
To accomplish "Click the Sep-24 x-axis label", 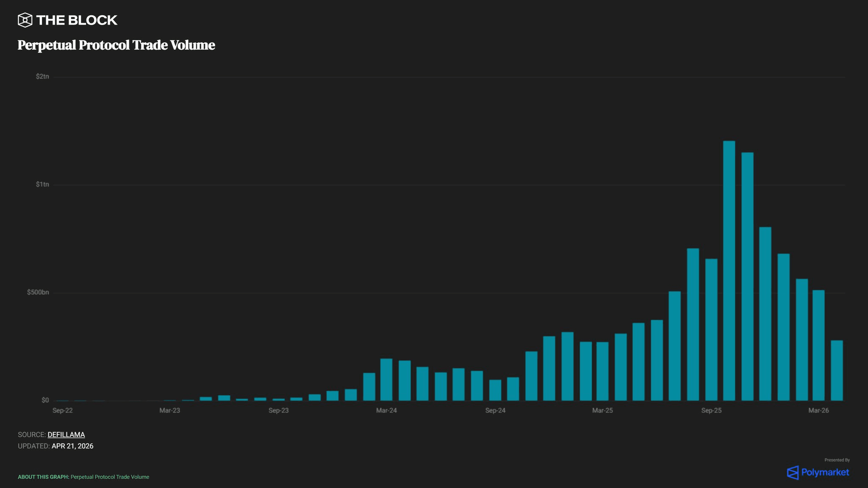I will tap(495, 410).
